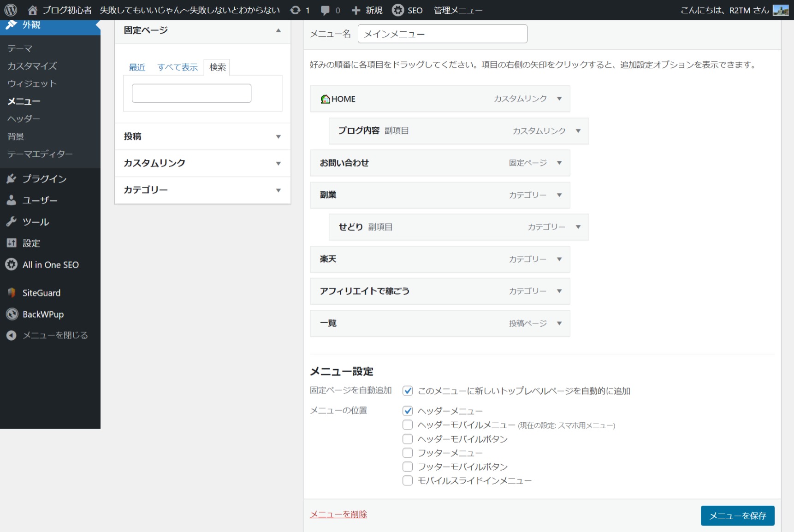
Task: Click the updates refresh icon in admin bar
Action: coord(296,10)
